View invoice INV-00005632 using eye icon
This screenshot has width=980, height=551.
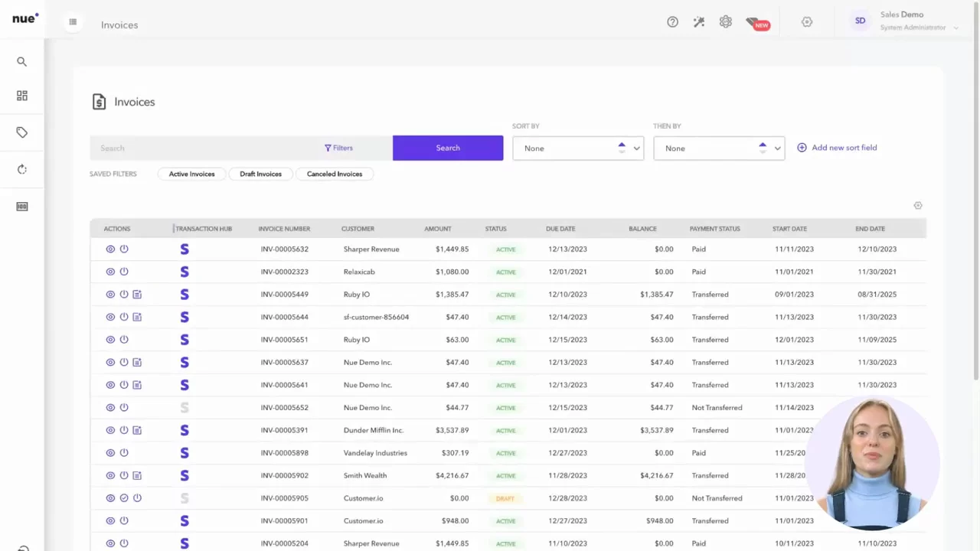click(x=110, y=249)
